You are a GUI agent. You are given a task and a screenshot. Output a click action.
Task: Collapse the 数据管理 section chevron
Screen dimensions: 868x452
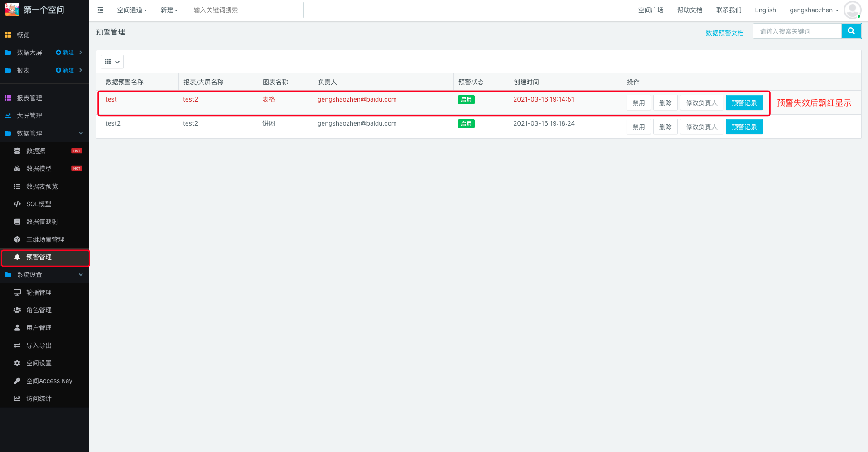tap(81, 133)
